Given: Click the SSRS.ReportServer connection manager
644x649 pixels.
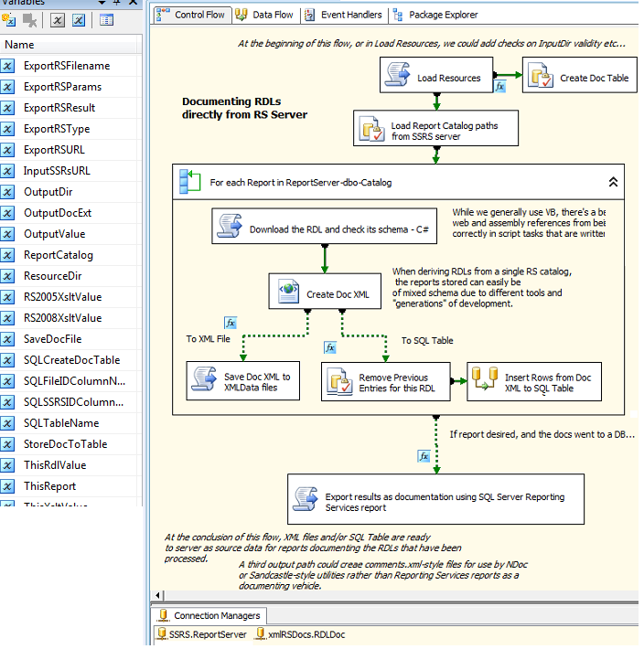Looking at the screenshot, I should pos(202,634).
